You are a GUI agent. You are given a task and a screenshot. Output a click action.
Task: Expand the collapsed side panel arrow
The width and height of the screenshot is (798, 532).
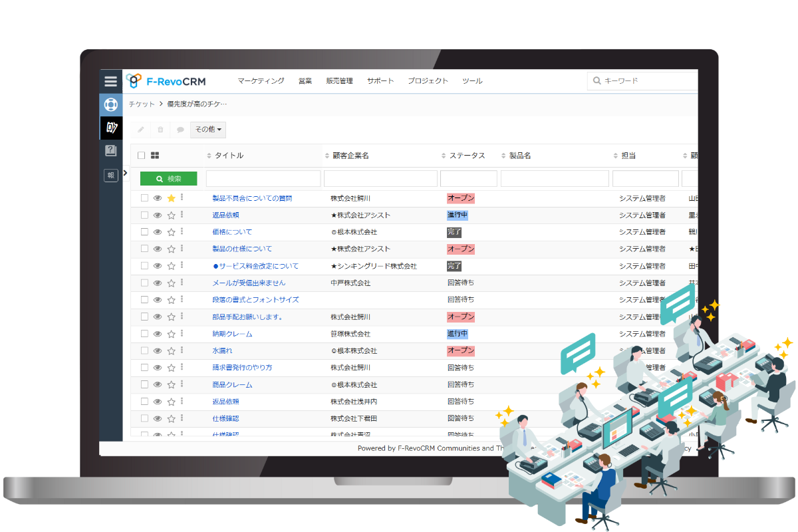(126, 173)
